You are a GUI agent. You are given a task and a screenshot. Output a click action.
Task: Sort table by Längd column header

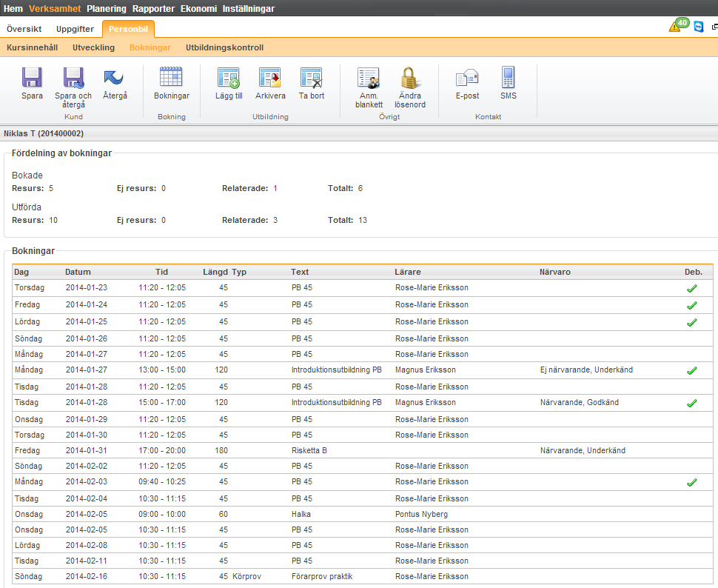(x=215, y=272)
